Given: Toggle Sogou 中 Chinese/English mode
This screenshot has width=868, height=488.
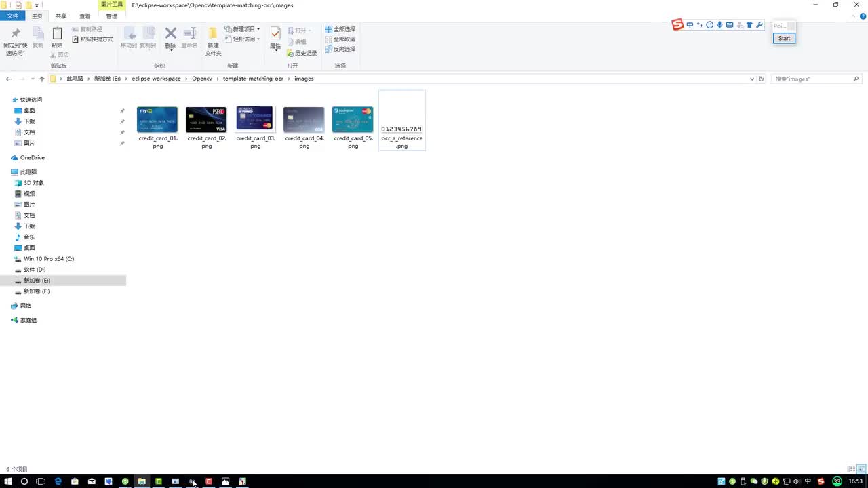Looking at the screenshot, I should [690, 25].
